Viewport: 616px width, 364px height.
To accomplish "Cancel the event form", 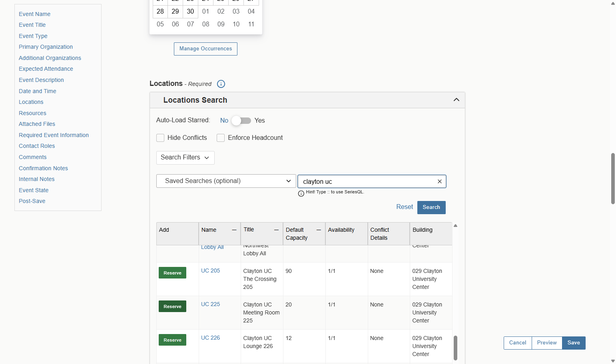I will [x=518, y=343].
